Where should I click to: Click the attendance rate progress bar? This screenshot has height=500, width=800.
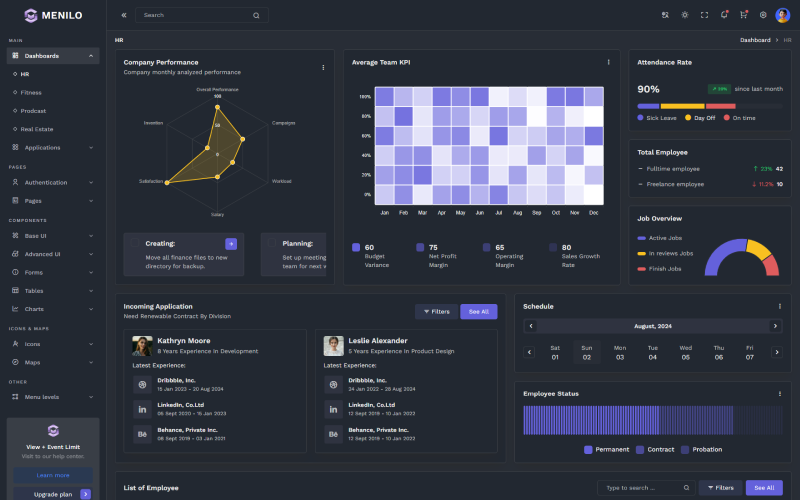click(x=708, y=105)
